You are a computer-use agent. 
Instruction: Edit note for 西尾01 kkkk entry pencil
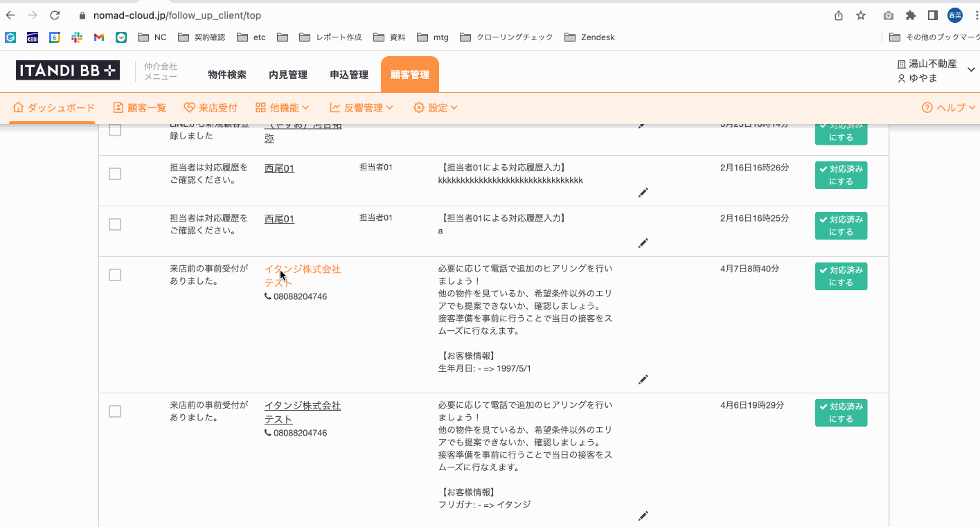[643, 193]
